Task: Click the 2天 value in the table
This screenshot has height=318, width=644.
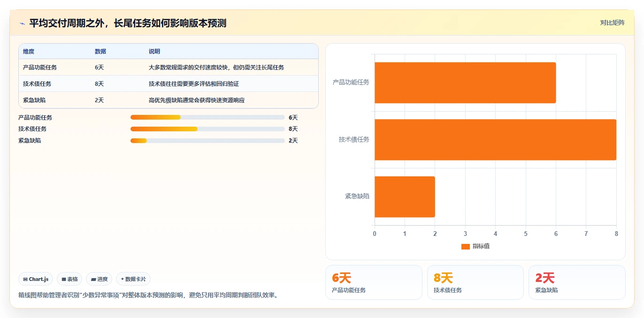Action: pos(99,100)
